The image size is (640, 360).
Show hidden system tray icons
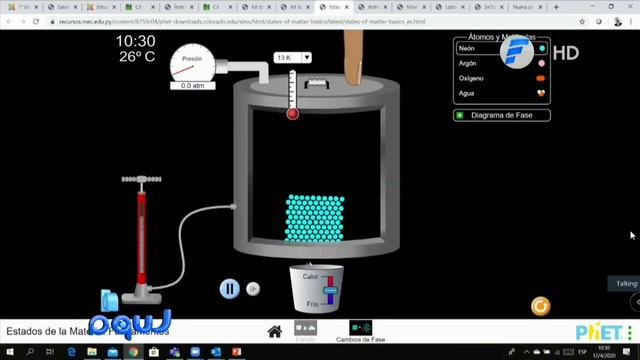coord(526,352)
